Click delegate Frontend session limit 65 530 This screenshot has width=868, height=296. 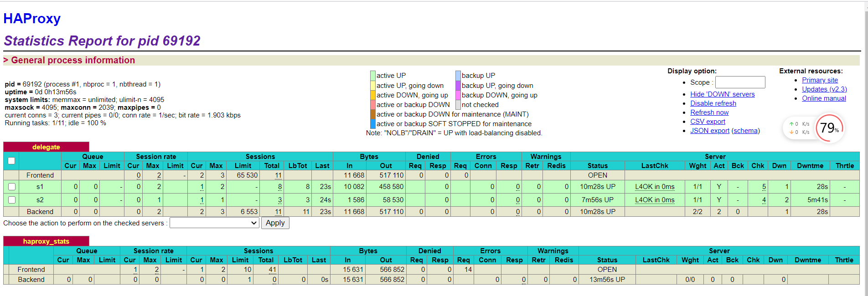[x=247, y=175]
